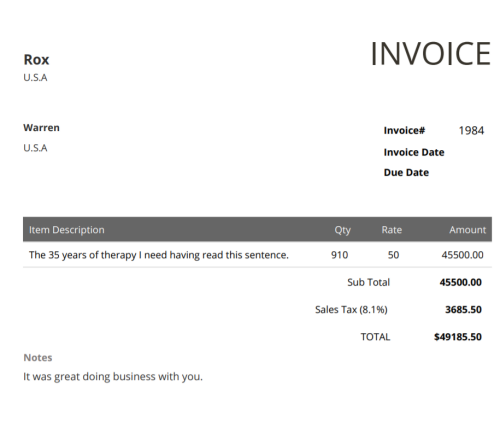Image resolution: width=500 pixels, height=434 pixels.
Task: Click the Due Date label
Action: click(x=406, y=173)
